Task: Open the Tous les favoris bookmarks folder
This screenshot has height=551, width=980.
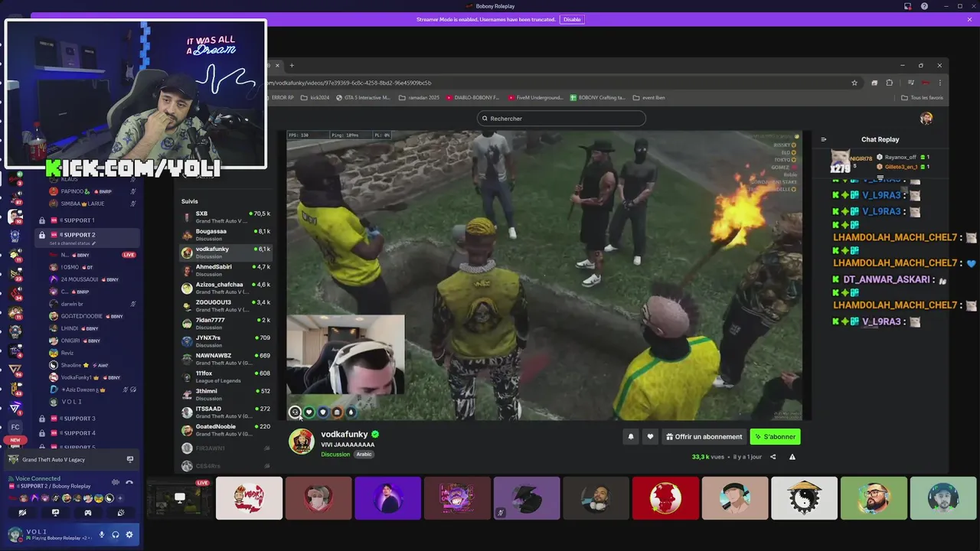Action: [x=923, y=98]
